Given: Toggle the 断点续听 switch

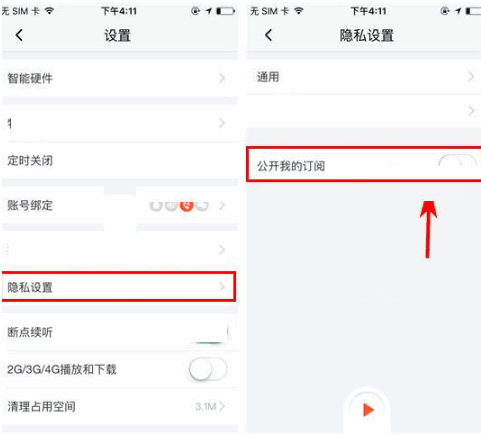Looking at the screenshot, I should [x=208, y=332].
